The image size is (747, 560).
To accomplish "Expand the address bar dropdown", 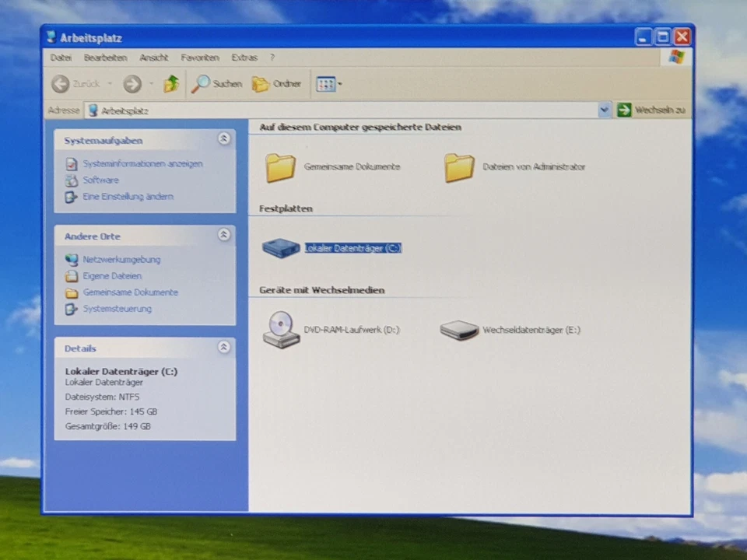I will (x=604, y=110).
